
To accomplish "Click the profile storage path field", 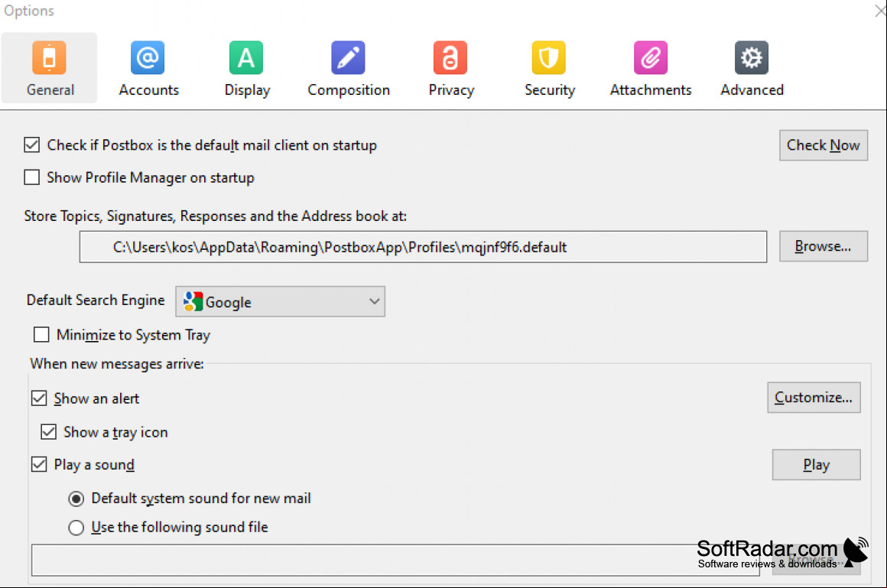I will point(423,247).
